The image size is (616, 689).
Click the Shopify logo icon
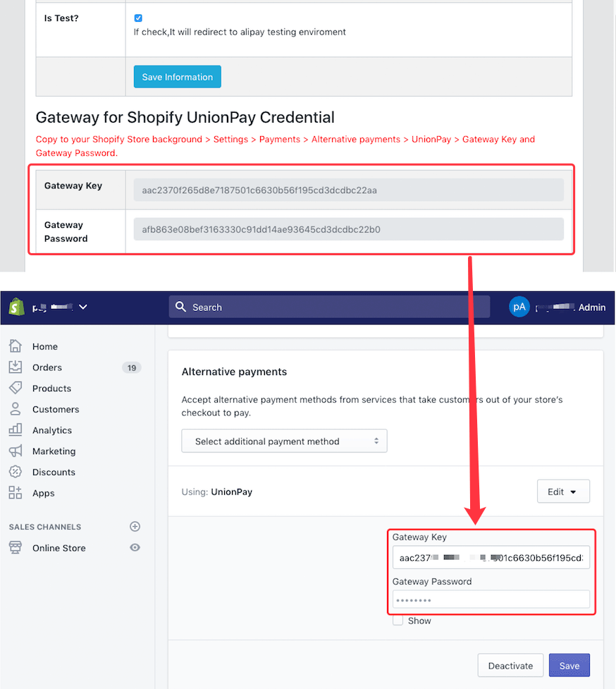coord(16,307)
